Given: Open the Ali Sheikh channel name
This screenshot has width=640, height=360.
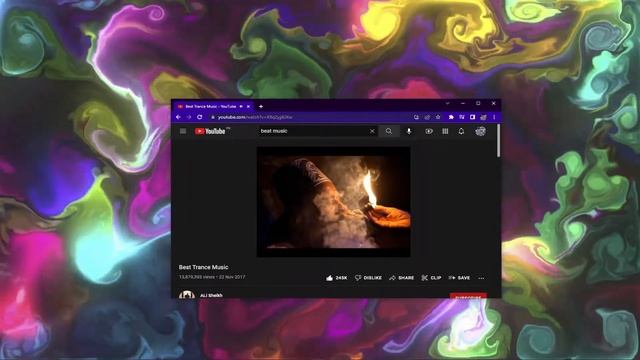Looking at the screenshot, I should coord(211,296).
